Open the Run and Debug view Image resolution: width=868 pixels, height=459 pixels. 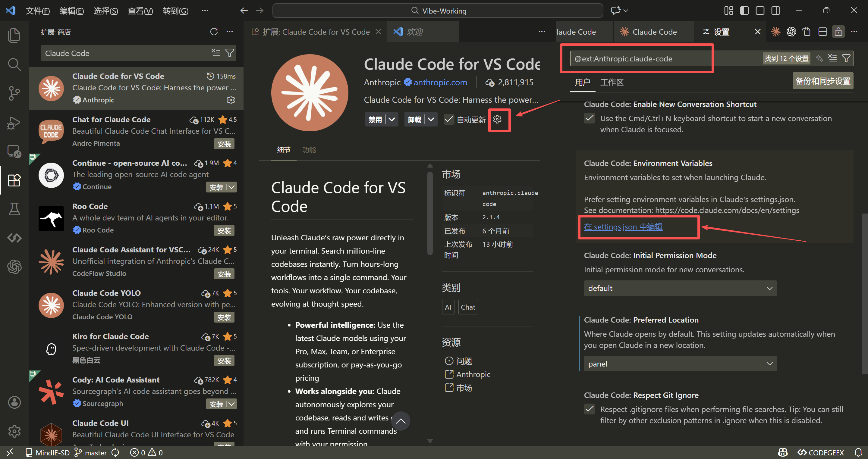(x=14, y=123)
